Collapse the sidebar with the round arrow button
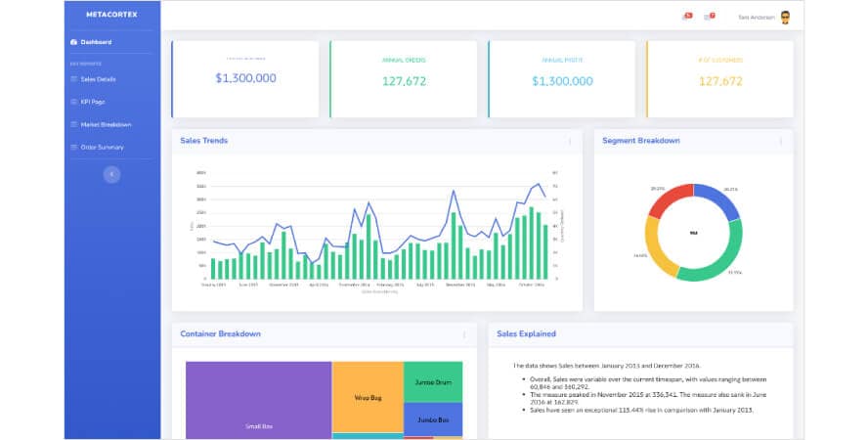The height and width of the screenshot is (440, 868). 111,174
